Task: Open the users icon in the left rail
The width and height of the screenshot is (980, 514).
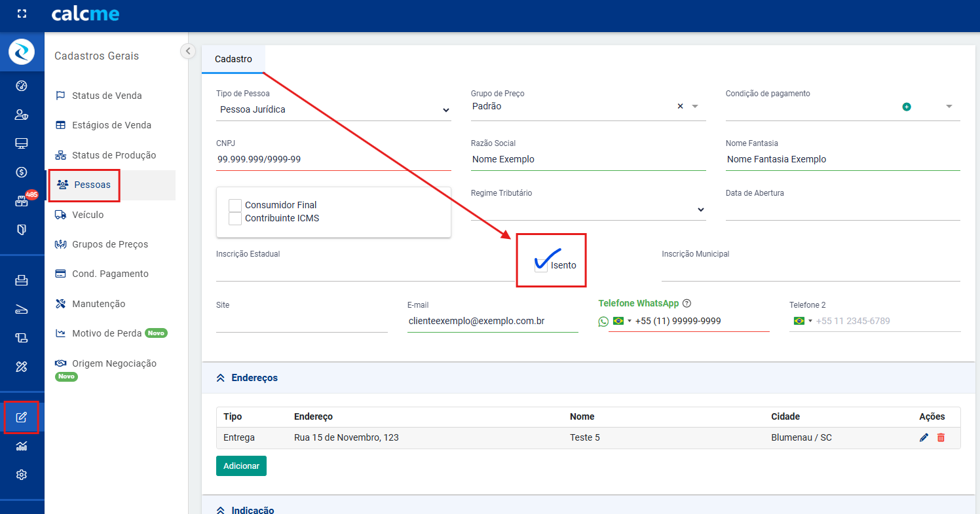Action: point(22,115)
